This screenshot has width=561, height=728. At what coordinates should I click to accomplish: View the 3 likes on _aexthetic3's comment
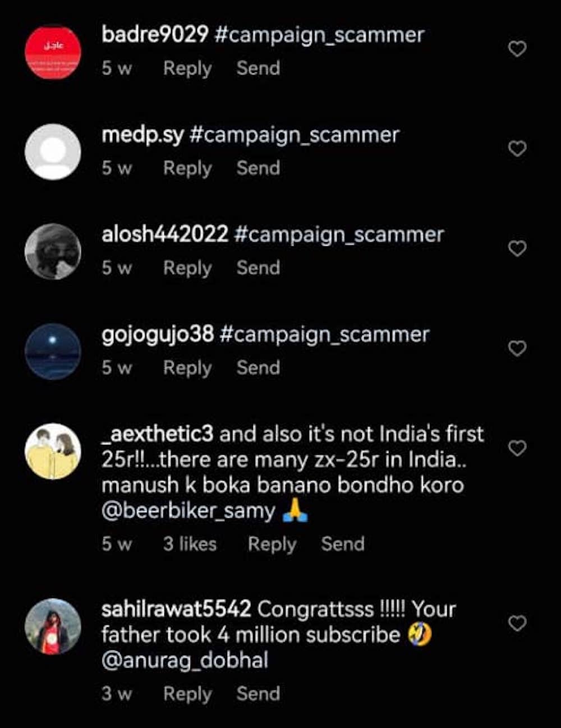pyautogui.click(x=190, y=544)
